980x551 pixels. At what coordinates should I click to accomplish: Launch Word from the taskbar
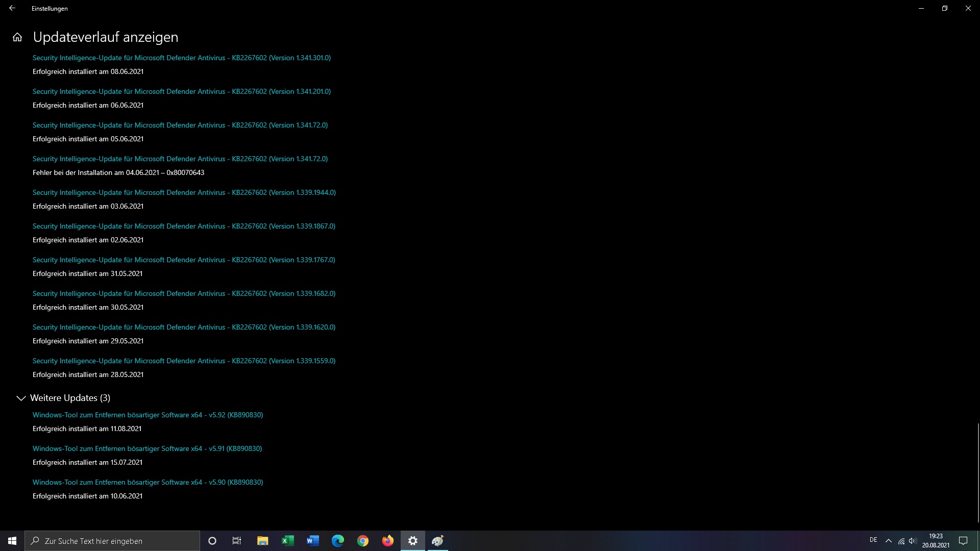312,541
